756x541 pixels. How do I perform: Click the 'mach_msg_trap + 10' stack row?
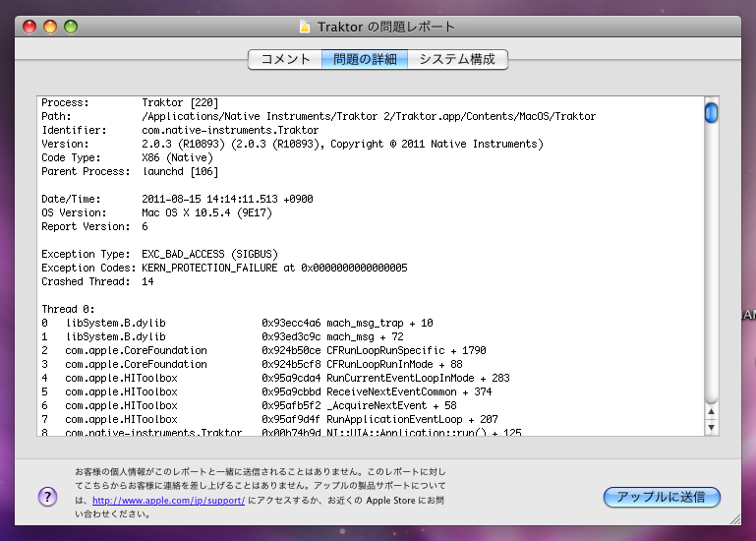pyautogui.click(x=237, y=323)
